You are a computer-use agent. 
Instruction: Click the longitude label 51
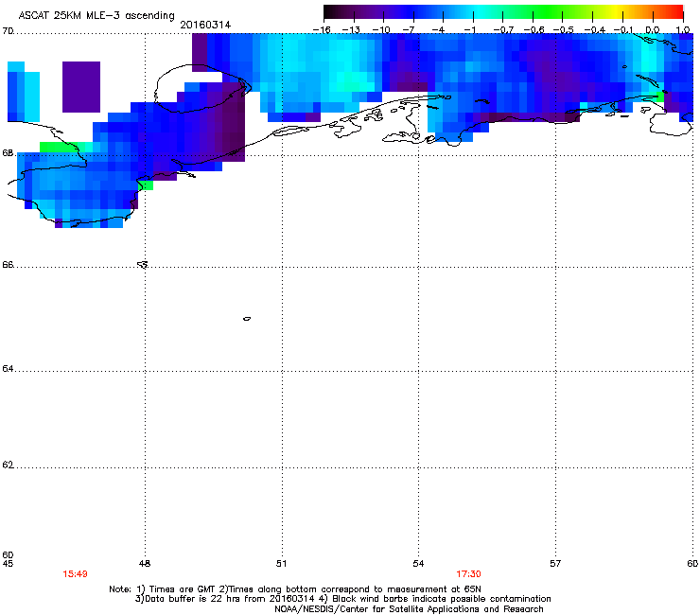click(x=281, y=564)
